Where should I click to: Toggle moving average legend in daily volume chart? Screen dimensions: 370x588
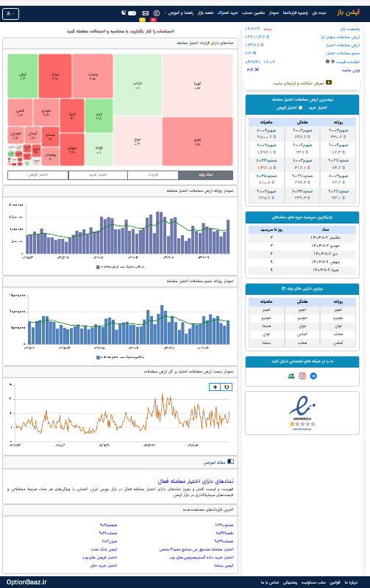pyautogui.click(x=132, y=357)
